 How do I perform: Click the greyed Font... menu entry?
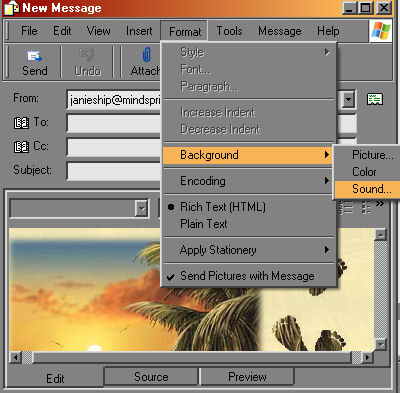pos(249,69)
